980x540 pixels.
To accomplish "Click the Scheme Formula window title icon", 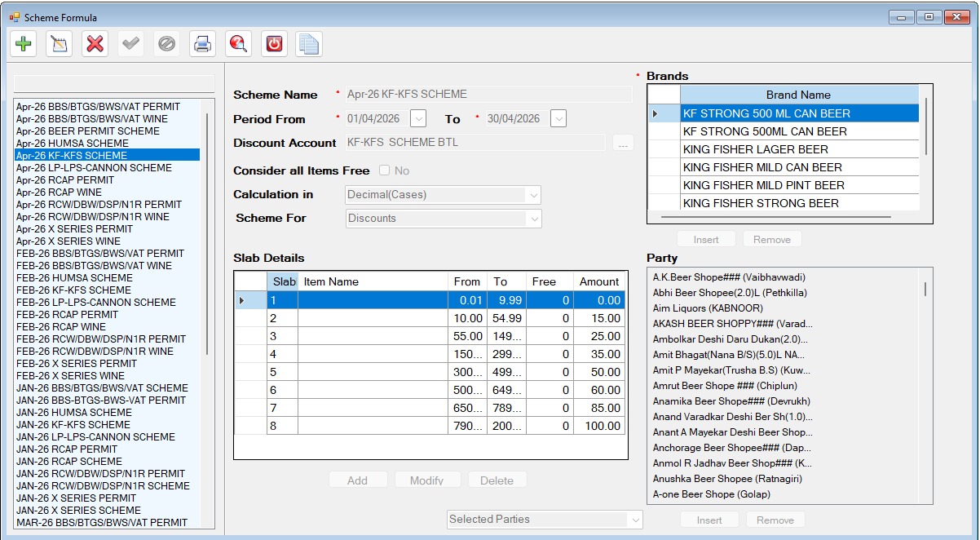I will (x=14, y=17).
